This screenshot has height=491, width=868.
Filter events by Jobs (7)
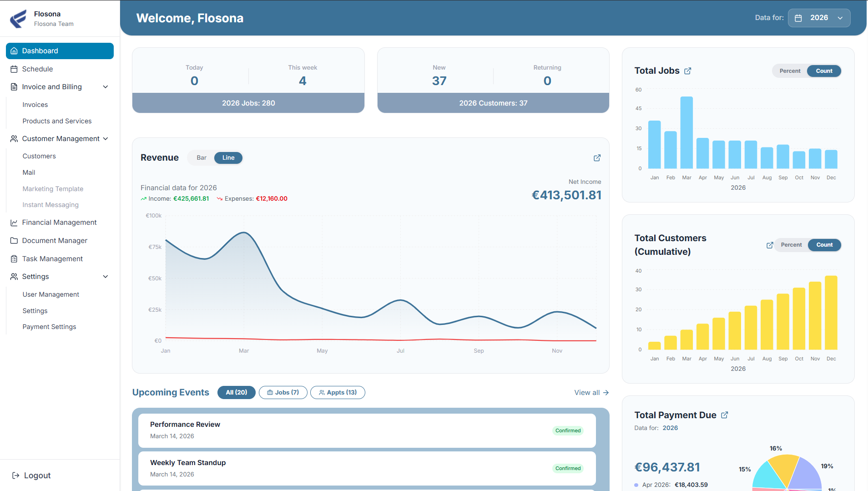click(283, 393)
